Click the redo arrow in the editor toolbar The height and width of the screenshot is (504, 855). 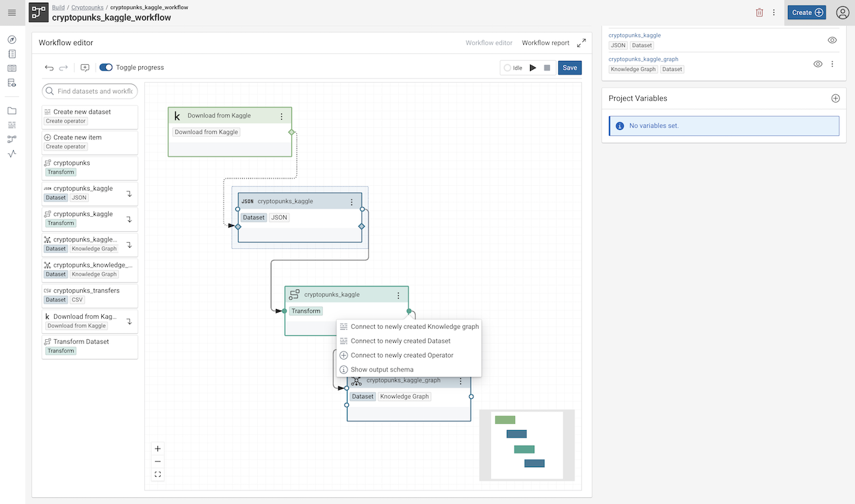(x=62, y=67)
